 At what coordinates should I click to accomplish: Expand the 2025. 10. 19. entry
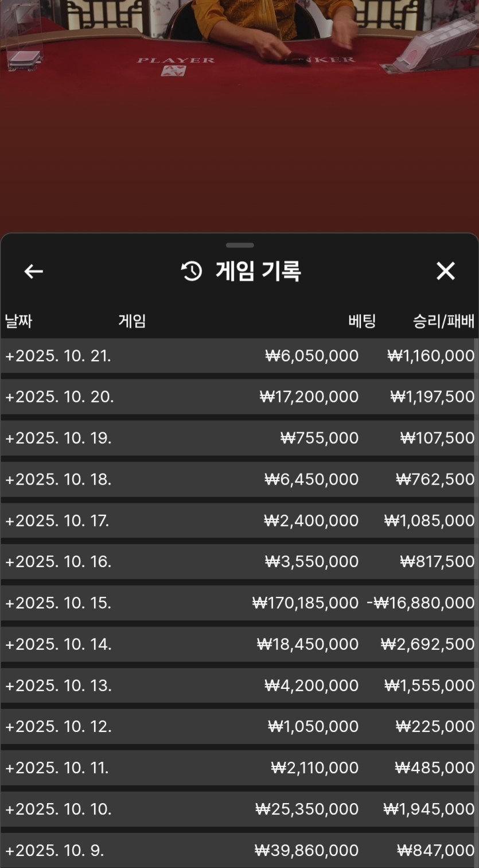click(x=58, y=438)
